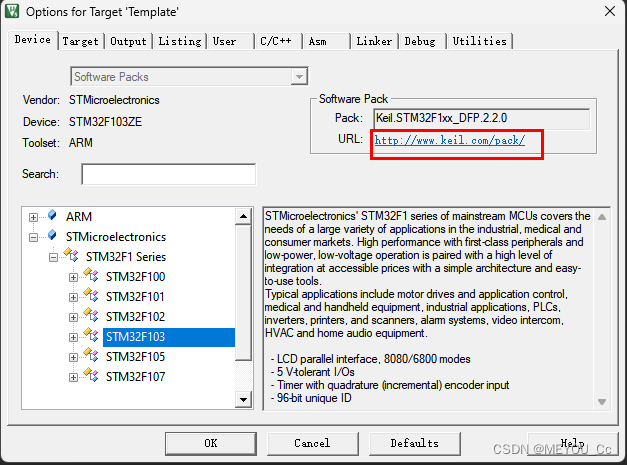Click device tree scrollbar down arrow
627x465 pixels.
pos(243,399)
